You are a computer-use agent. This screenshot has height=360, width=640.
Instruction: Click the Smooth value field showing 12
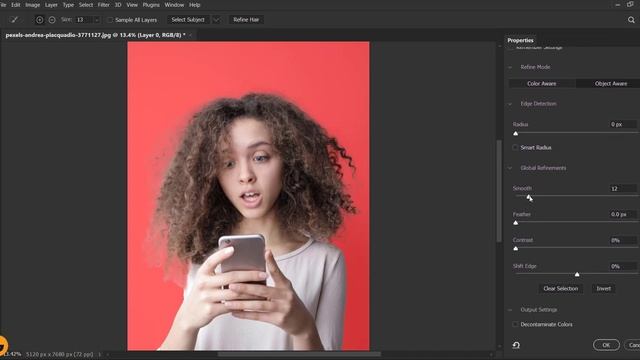tap(623, 188)
